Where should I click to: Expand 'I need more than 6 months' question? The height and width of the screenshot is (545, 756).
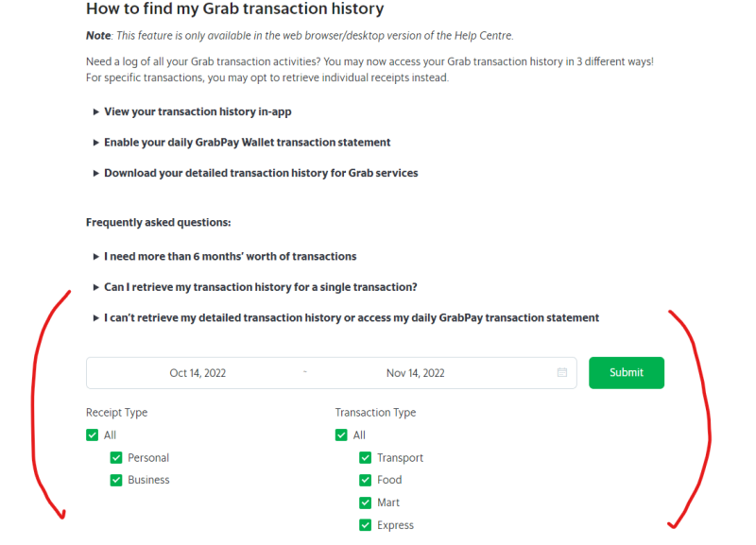click(230, 256)
